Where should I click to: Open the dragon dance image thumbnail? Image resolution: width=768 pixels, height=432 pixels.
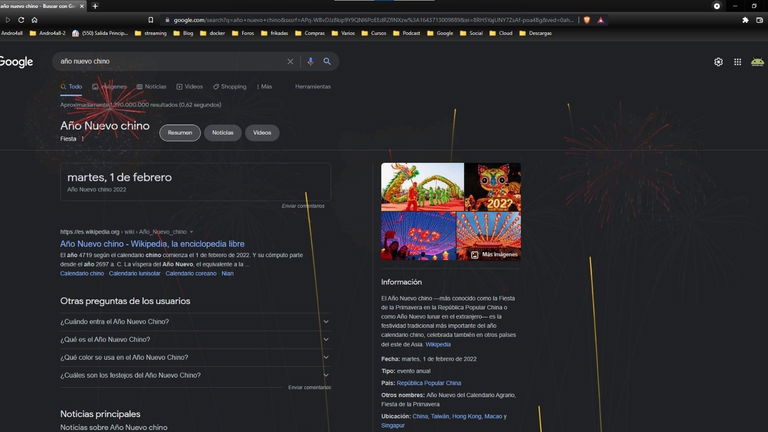422,187
